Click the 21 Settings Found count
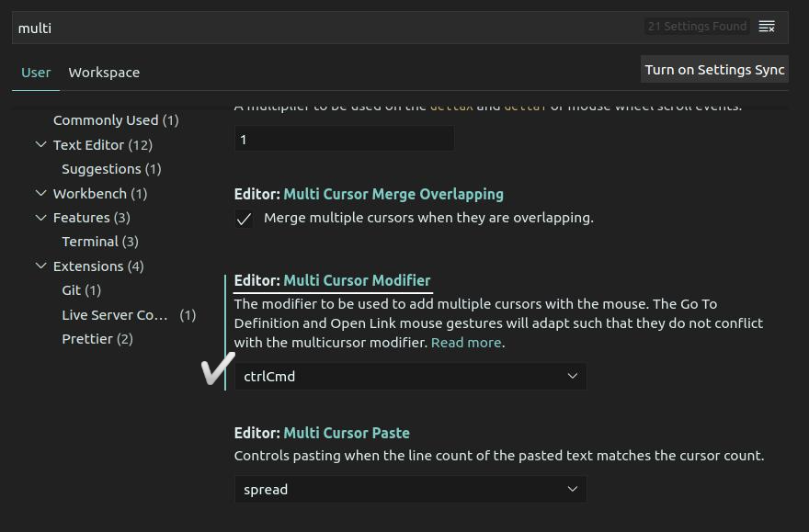This screenshot has height=532, width=809. [x=697, y=27]
